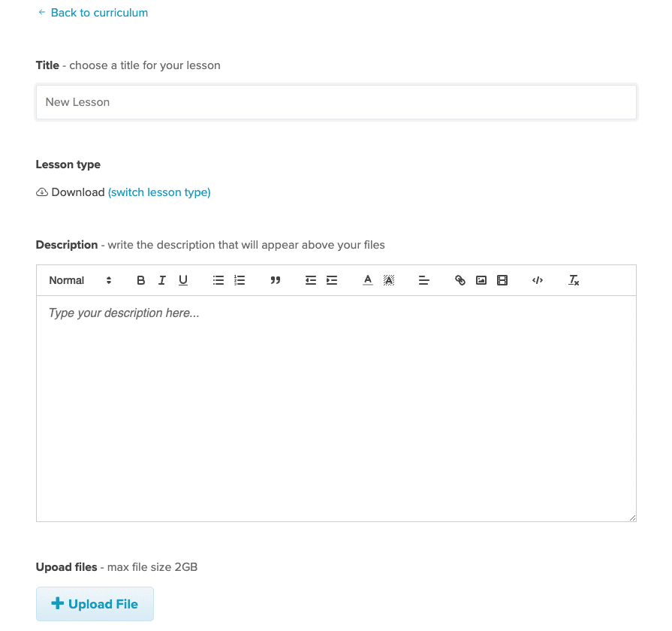Toggle italic formatting in the toolbar
This screenshot has height=631, width=672.
(x=161, y=280)
